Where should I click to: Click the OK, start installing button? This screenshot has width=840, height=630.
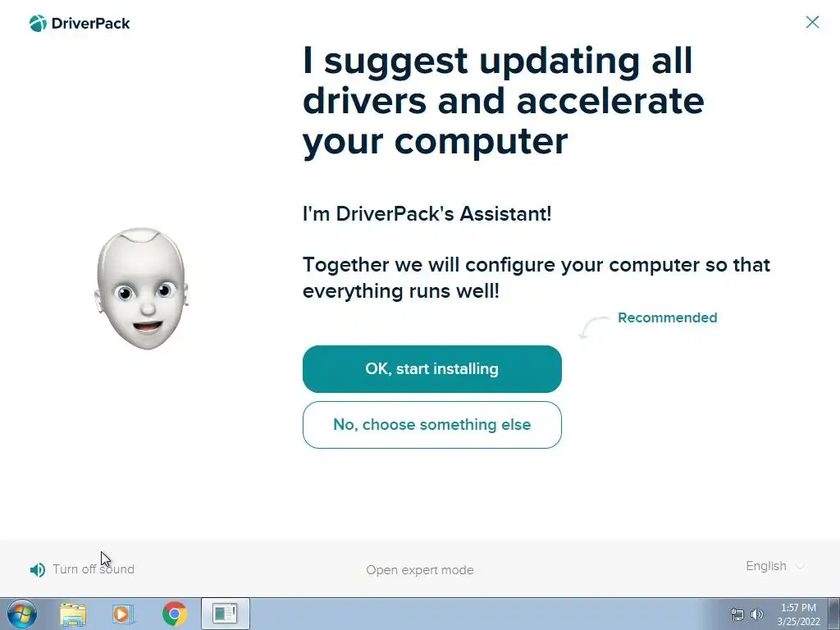tap(431, 369)
